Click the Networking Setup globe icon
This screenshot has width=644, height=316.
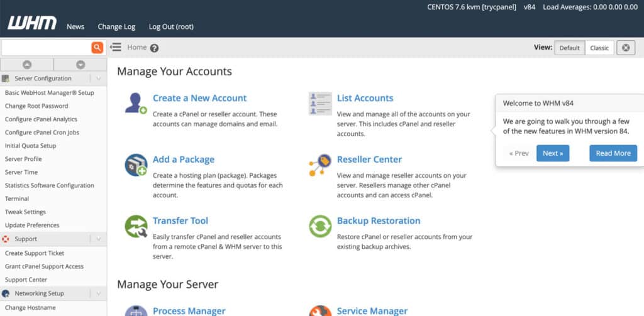pyautogui.click(x=6, y=293)
